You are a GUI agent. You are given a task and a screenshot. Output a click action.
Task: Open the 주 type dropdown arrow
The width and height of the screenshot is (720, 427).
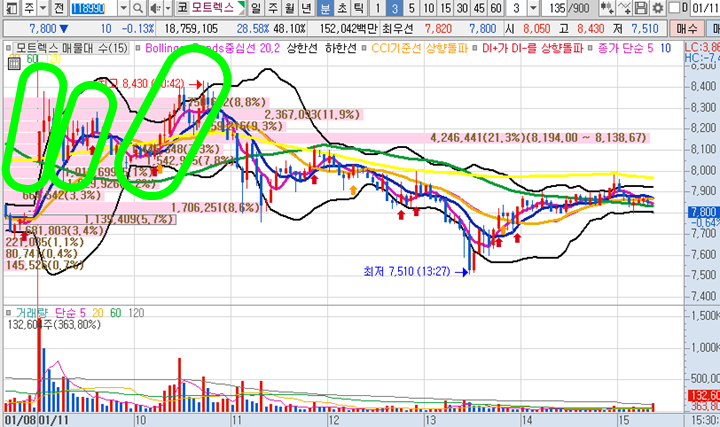tap(43, 8)
